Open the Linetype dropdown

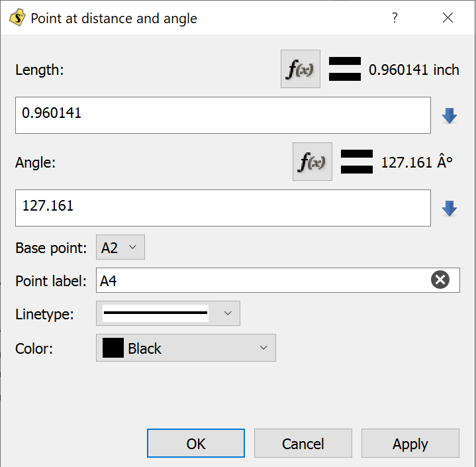pos(168,313)
